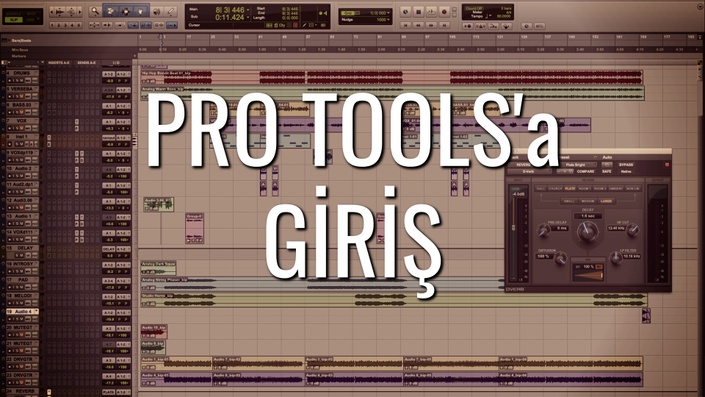Image resolution: width=705 pixels, height=397 pixels.
Task: Select the Zoomer magnifier tool
Action: coord(95,11)
